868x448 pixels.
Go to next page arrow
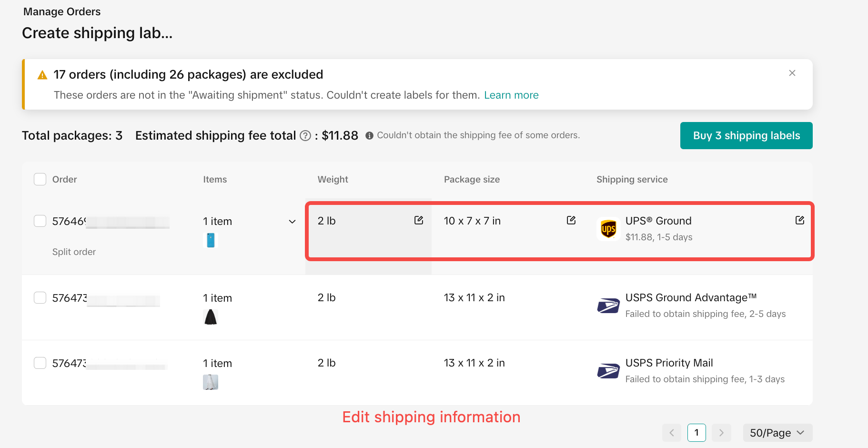(x=721, y=433)
